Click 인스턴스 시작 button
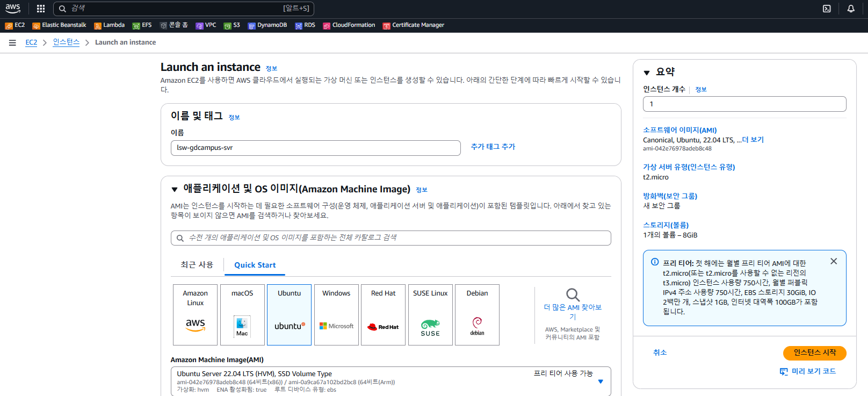Screen dimensions: 868x396 815,353
